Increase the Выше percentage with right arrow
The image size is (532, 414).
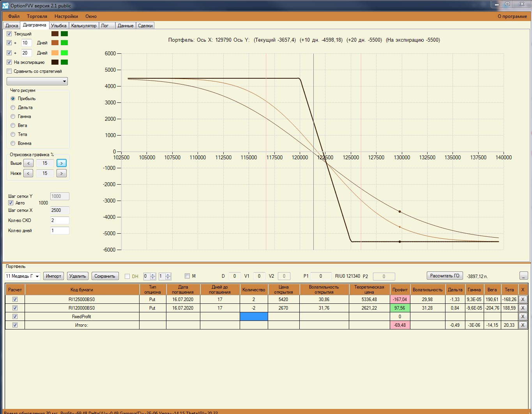[62, 163]
